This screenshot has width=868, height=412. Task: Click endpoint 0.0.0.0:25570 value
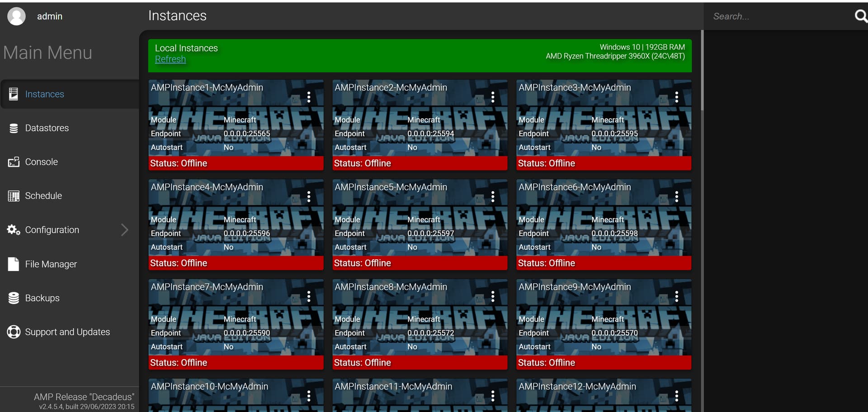coord(615,333)
